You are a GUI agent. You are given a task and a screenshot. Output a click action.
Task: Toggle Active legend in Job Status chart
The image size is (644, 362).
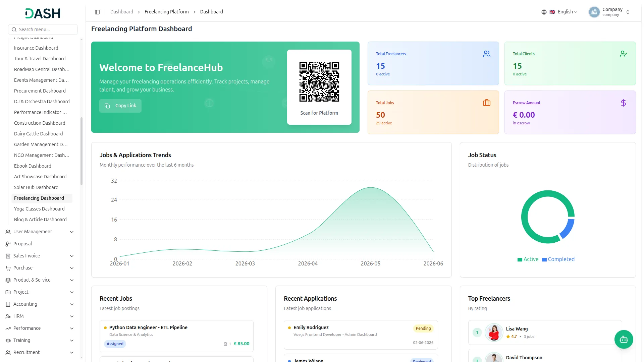tap(528, 259)
